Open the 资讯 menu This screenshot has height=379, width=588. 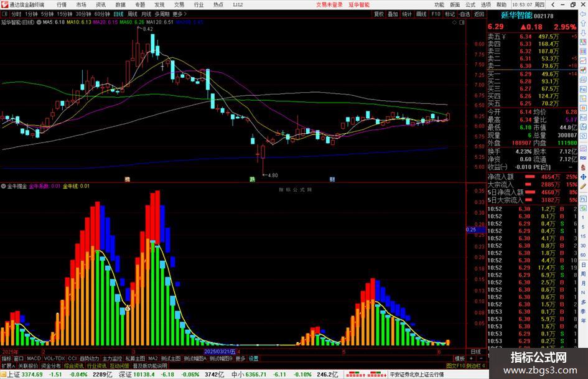tap(101, 5)
